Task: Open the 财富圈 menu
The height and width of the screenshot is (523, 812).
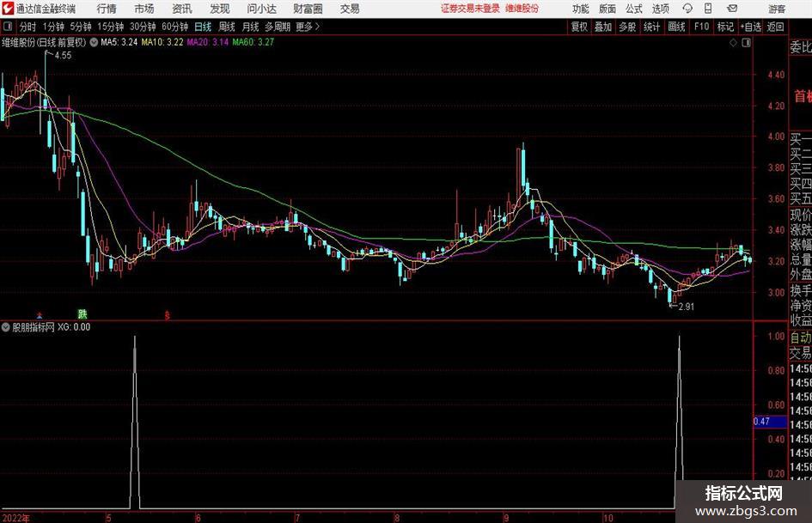Action: tap(308, 9)
